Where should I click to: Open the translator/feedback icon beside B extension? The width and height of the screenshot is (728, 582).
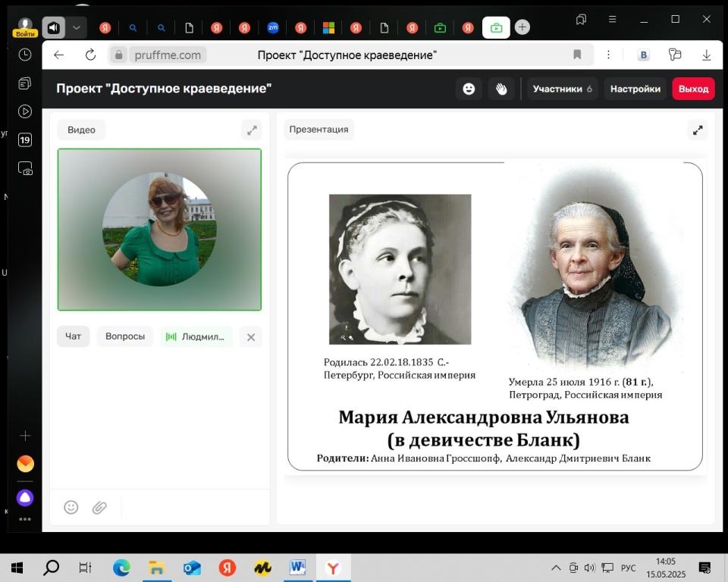pos(675,55)
